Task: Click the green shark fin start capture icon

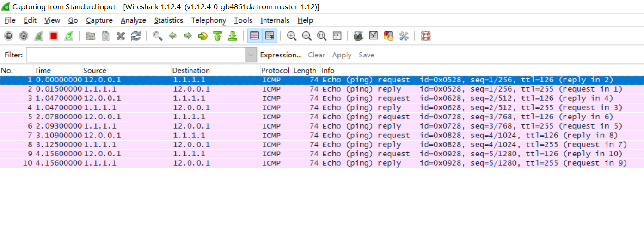Action: [39, 36]
